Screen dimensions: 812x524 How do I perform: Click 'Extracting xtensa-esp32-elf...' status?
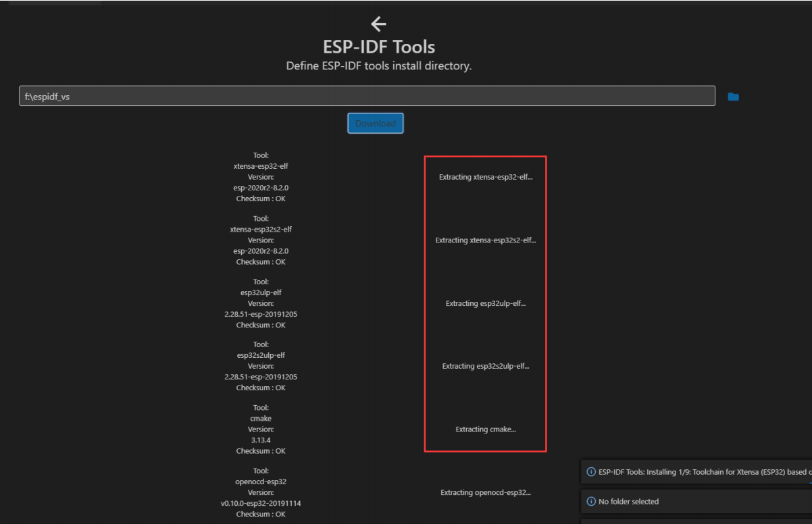click(486, 177)
